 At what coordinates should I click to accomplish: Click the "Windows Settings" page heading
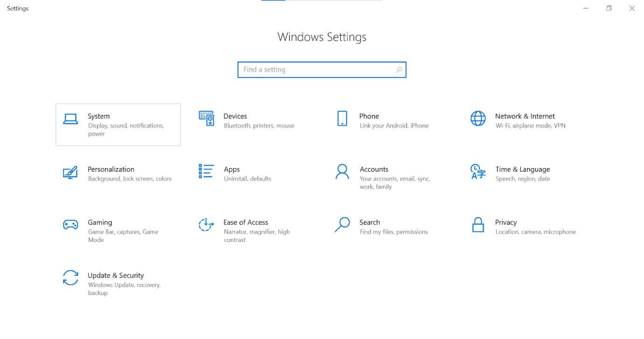(x=322, y=37)
